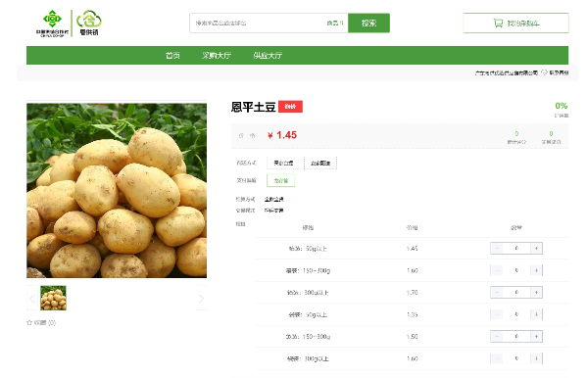
Task: Select the first dotted-border delivery option
Action: (x=283, y=163)
